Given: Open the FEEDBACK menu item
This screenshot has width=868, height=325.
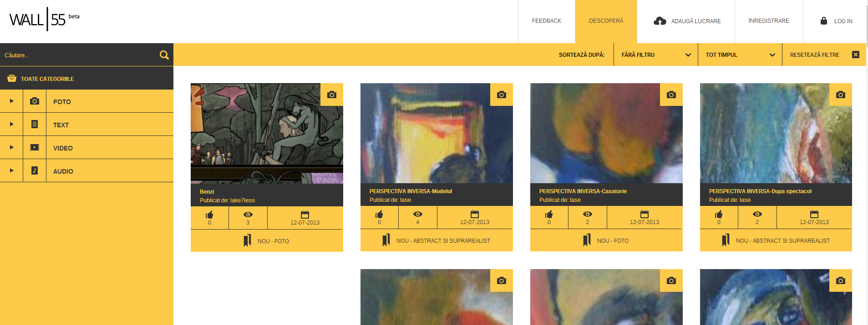Looking at the screenshot, I should click(x=547, y=21).
